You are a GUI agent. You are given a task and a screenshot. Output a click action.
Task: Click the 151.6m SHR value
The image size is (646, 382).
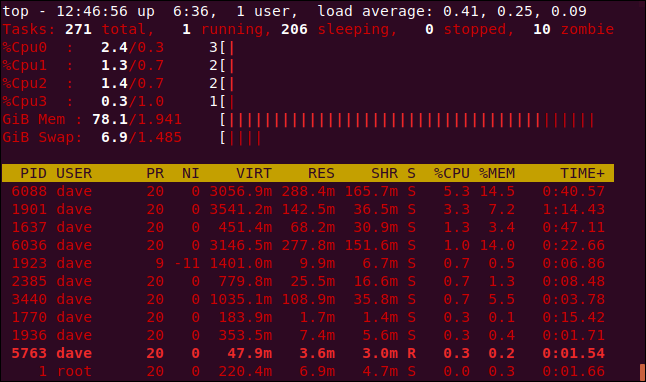pos(371,246)
